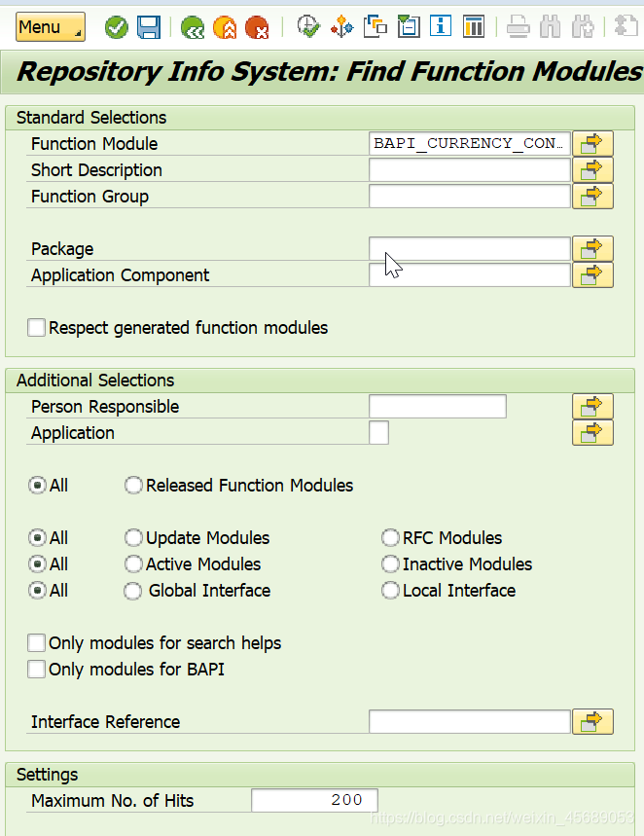
Task: Click the green Continue checkmark icon
Action: coord(116,27)
